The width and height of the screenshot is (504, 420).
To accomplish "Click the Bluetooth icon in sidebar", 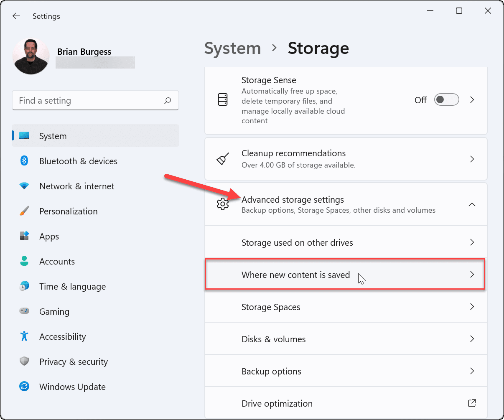I will coord(24,160).
